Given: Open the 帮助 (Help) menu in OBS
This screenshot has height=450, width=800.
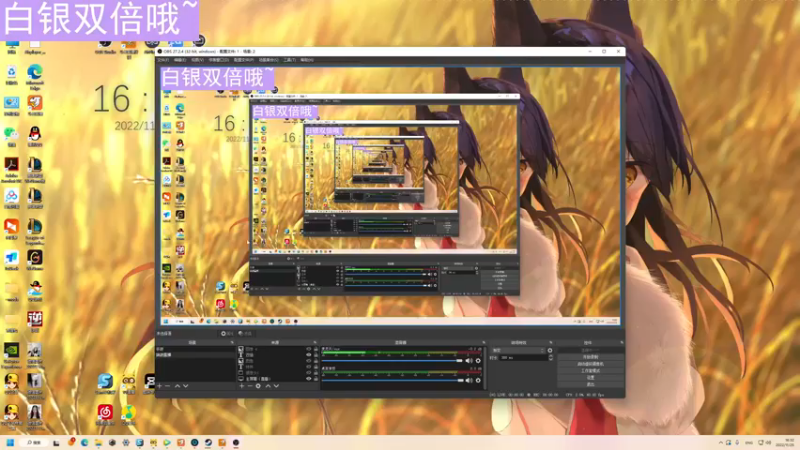Looking at the screenshot, I should coord(306,60).
